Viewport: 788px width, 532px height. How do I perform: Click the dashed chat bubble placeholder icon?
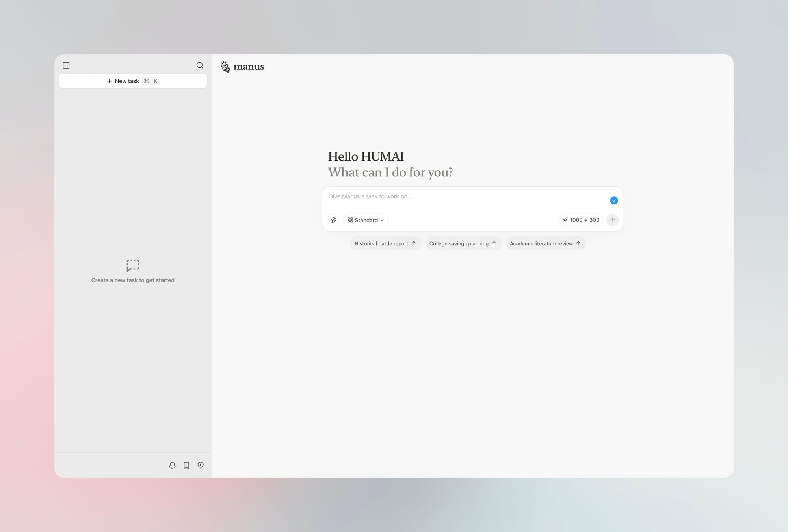coord(133,265)
